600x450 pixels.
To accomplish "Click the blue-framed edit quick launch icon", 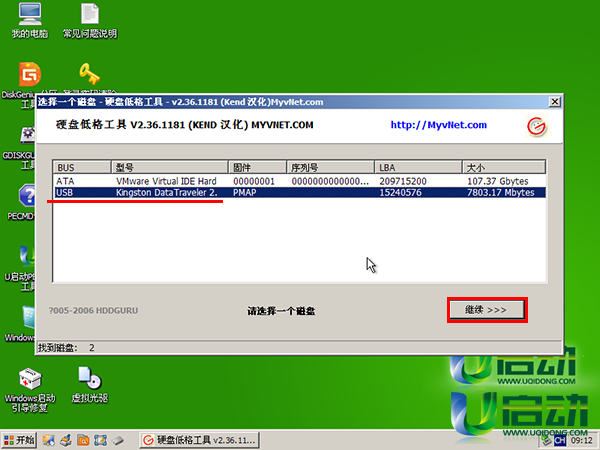I will click(100, 440).
